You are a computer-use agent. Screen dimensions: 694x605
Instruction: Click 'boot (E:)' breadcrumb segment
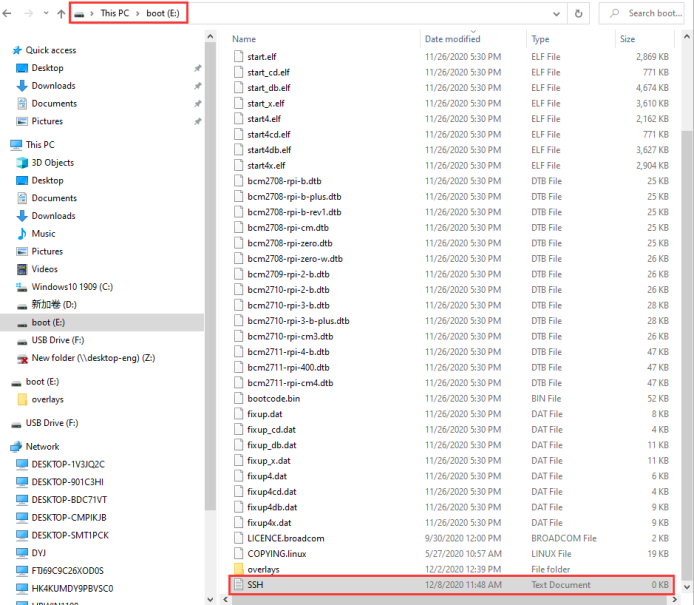coord(163,13)
